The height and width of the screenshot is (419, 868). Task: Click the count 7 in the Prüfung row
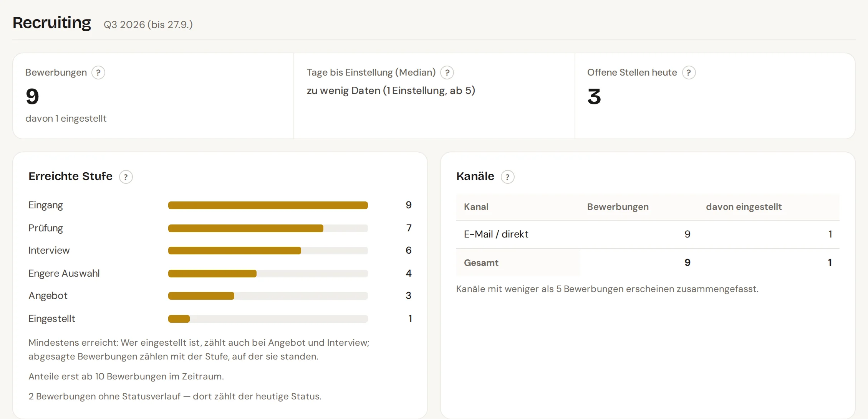coord(409,228)
